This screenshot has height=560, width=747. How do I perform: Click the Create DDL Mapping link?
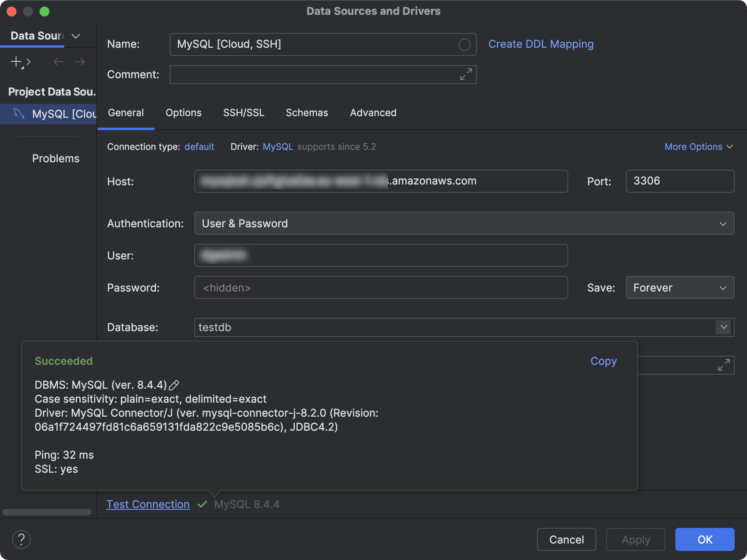(541, 44)
